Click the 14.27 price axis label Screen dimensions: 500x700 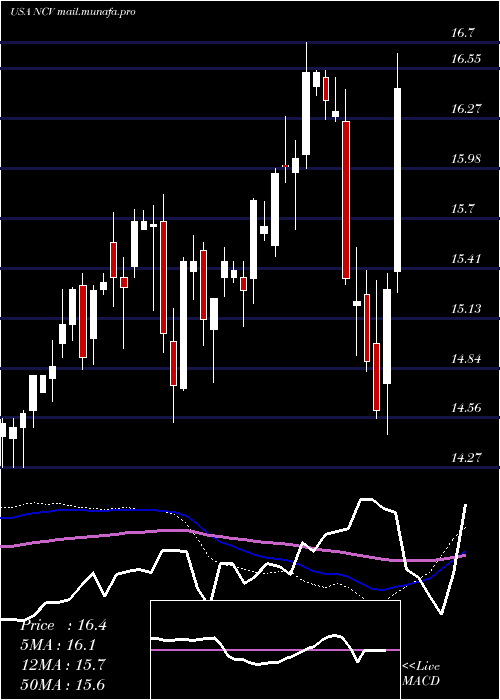pyautogui.click(x=466, y=458)
